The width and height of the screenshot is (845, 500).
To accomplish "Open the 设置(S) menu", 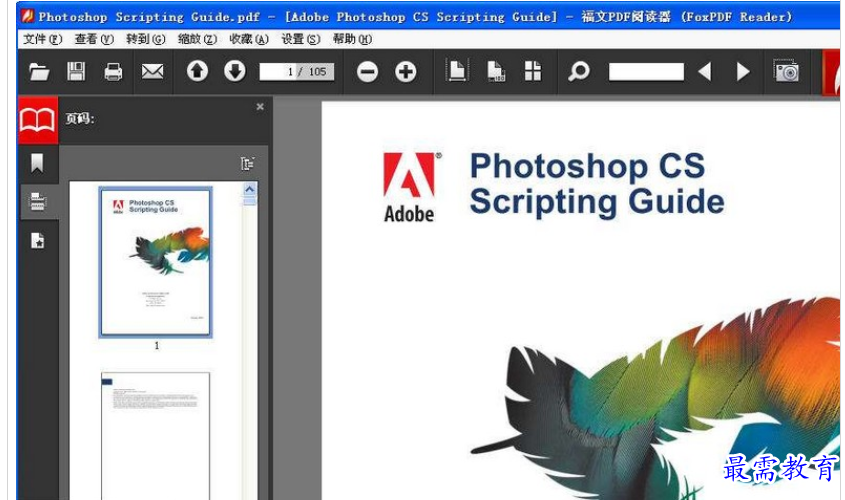I will pyautogui.click(x=301, y=39).
